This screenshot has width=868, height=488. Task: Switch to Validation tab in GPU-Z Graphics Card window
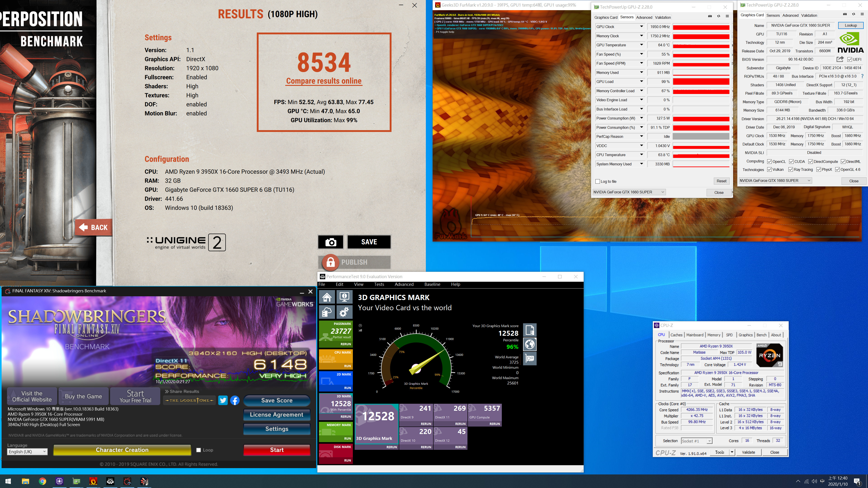coord(809,15)
